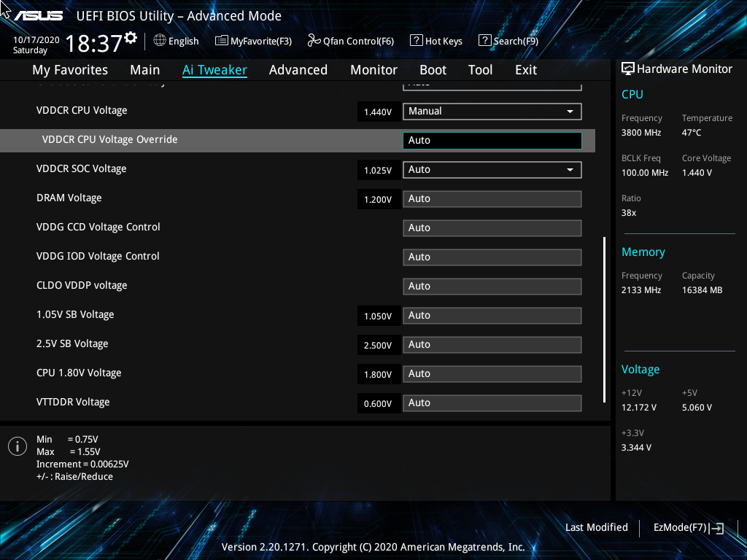The width and height of the screenshot is (747, 560).
Task: Click the 2.5V SB Voltage Auto field
Action: pyautogui.click(x=492, y=345)
